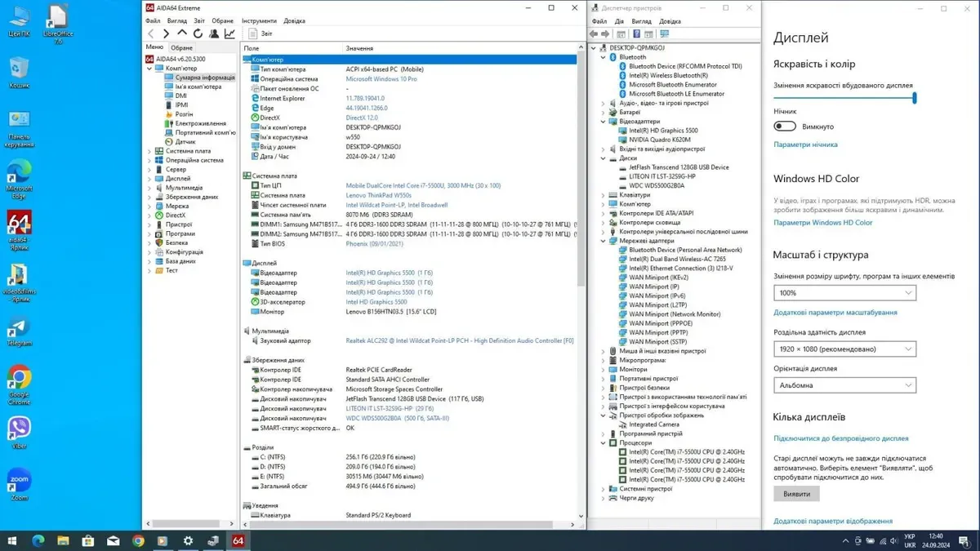Open Telegram from the desktop shortcut

[x=19, y=328]
